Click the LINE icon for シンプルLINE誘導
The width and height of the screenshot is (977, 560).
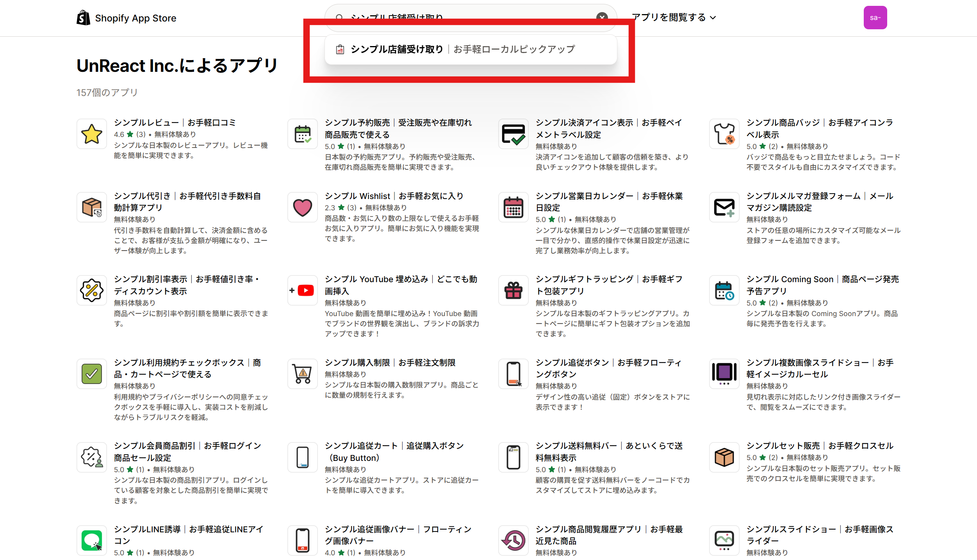pyautogui.click(x=92, y=540)
